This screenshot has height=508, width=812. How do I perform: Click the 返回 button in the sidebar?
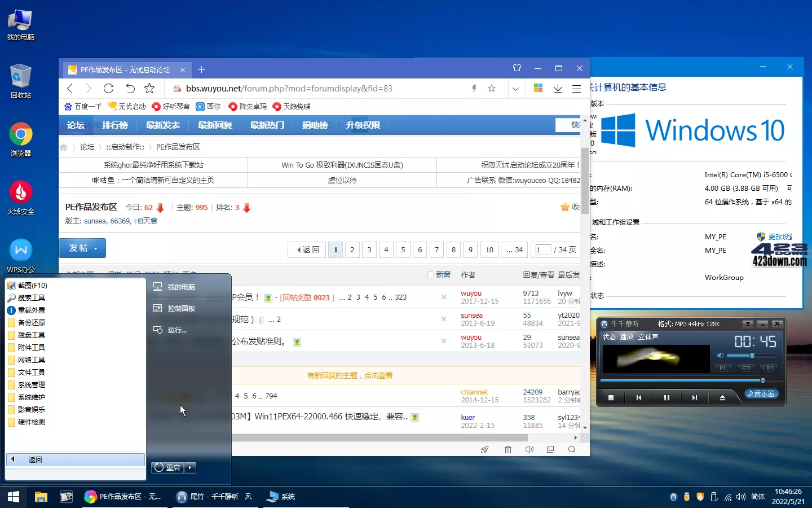pyautogui.click(x=35, y=459)
